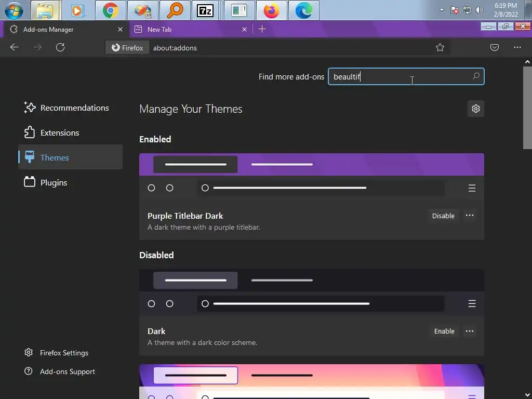
Task: Open the taskbar window-panel app icon
Action: coord(239,10)
